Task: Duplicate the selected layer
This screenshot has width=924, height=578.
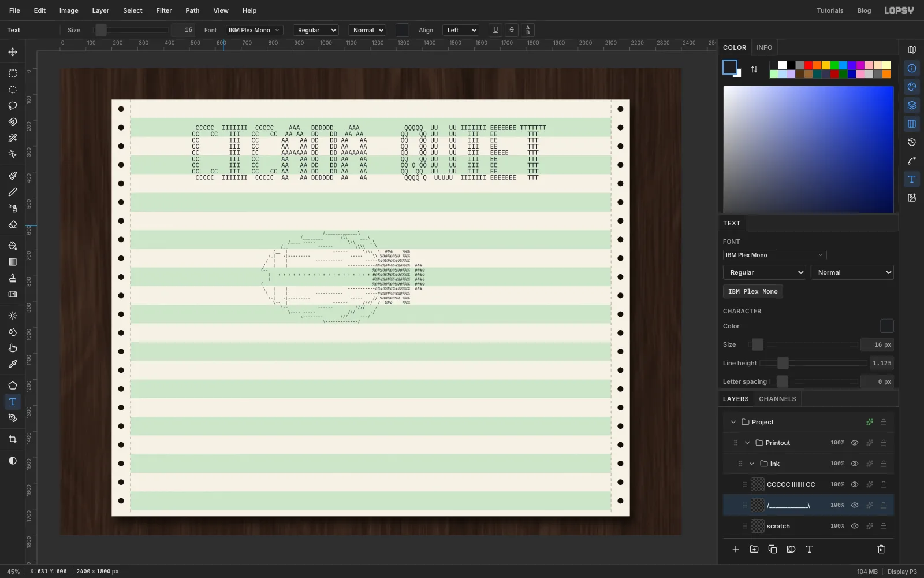Action: (x=773, y=549)
